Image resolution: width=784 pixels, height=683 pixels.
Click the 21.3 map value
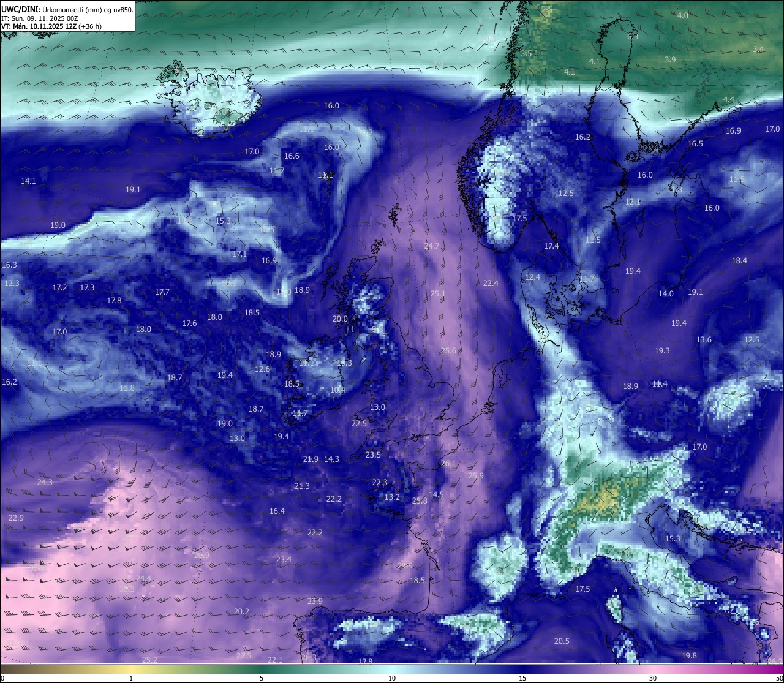click(x=301, y=486)
